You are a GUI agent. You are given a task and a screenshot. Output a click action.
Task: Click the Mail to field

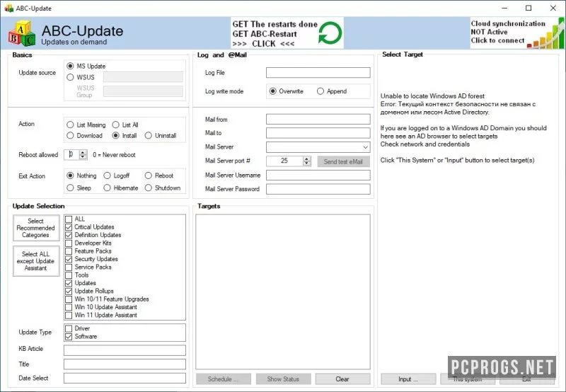[318, 133]
